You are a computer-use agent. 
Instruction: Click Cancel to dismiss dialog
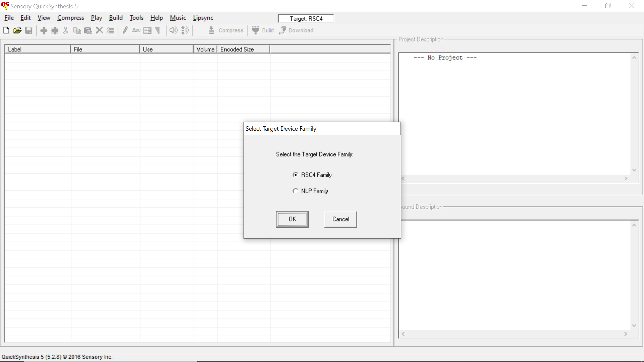click(x=340, y=219)
